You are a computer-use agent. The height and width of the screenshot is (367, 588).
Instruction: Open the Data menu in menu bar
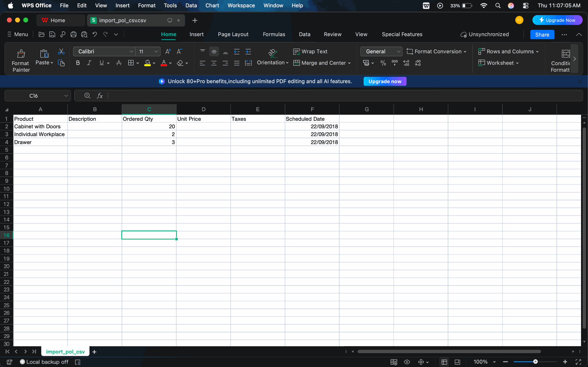tap(191, 5)
